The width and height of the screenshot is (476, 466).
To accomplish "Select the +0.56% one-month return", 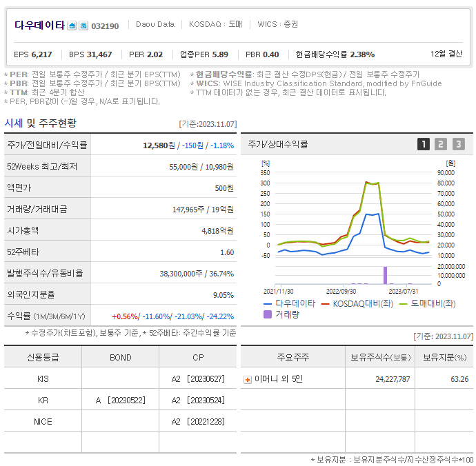I will click(125, 316).
